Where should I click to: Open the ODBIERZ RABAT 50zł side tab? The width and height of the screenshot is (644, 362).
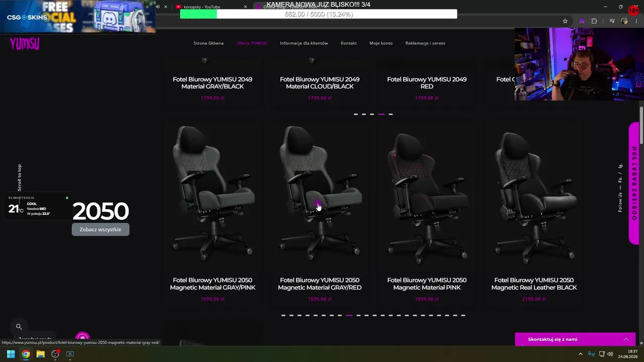(x=634, y=183)
